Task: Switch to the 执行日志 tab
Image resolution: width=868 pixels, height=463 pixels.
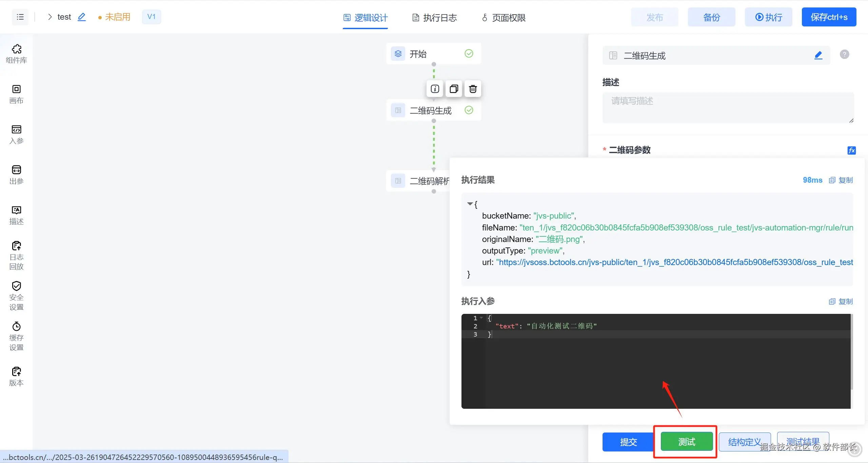Action: (434, 18)
